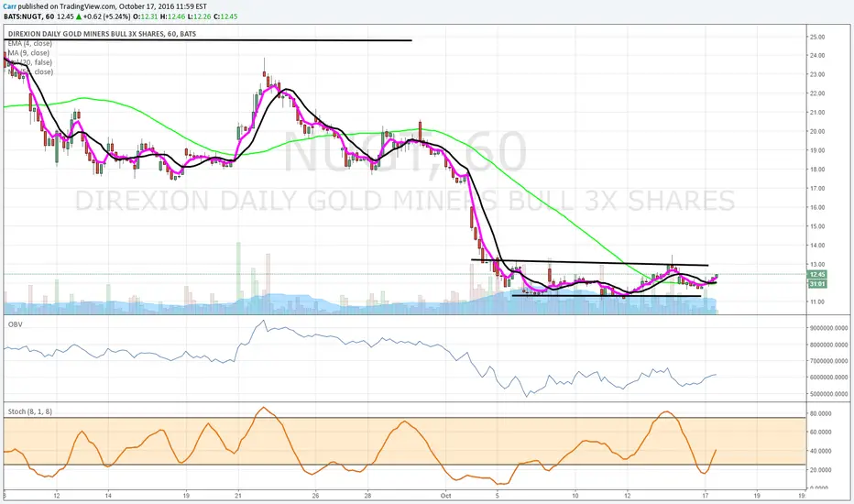Click the BATS:NUGT, 60 symbol label

[x=28, y=16]
